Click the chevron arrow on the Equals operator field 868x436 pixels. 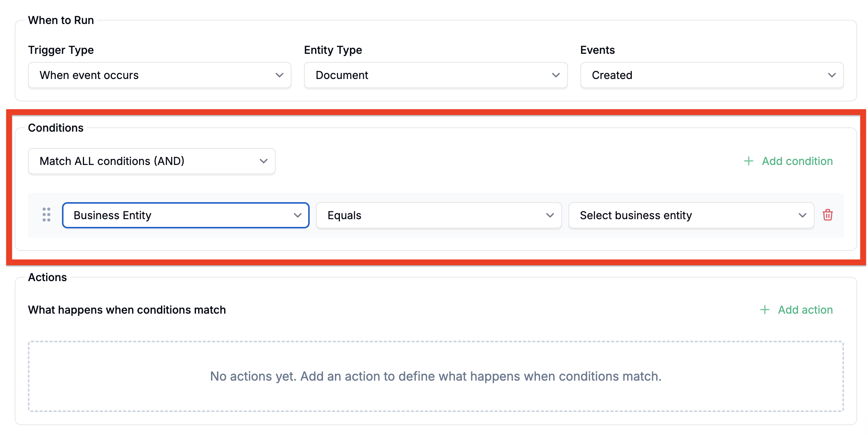point(550,215)
